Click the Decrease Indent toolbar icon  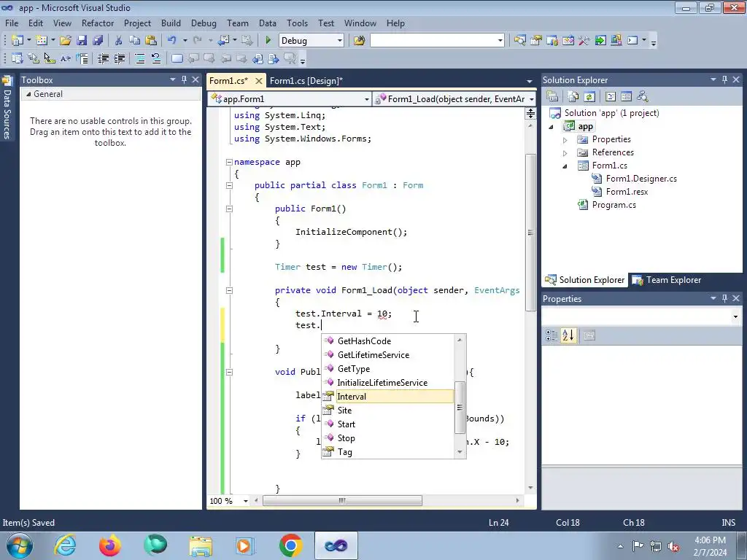click(104, 58)
